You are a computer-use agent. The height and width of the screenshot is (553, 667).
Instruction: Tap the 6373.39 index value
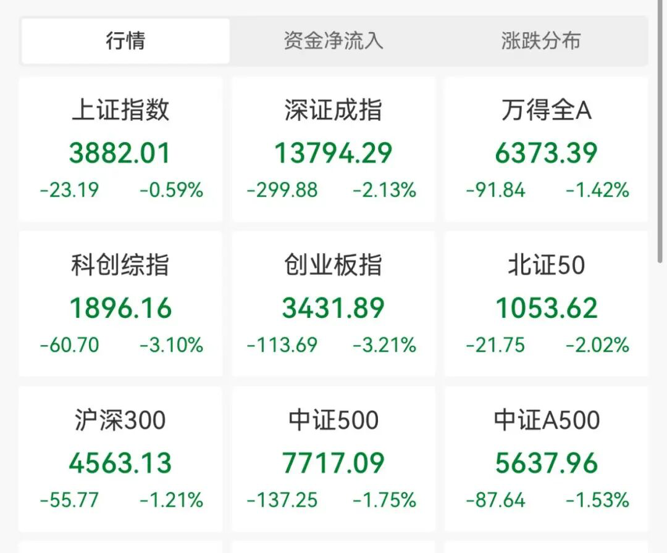(547, 153)
